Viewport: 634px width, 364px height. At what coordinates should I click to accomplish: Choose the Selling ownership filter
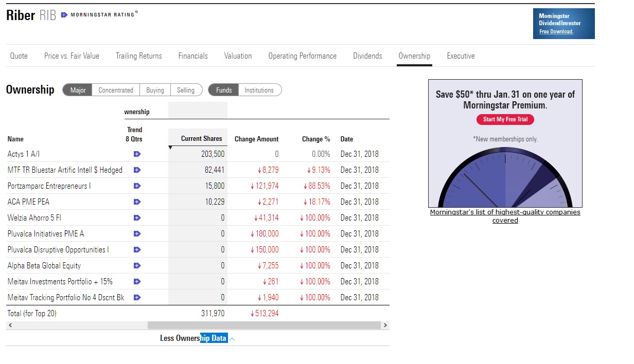tap(186, 90)
